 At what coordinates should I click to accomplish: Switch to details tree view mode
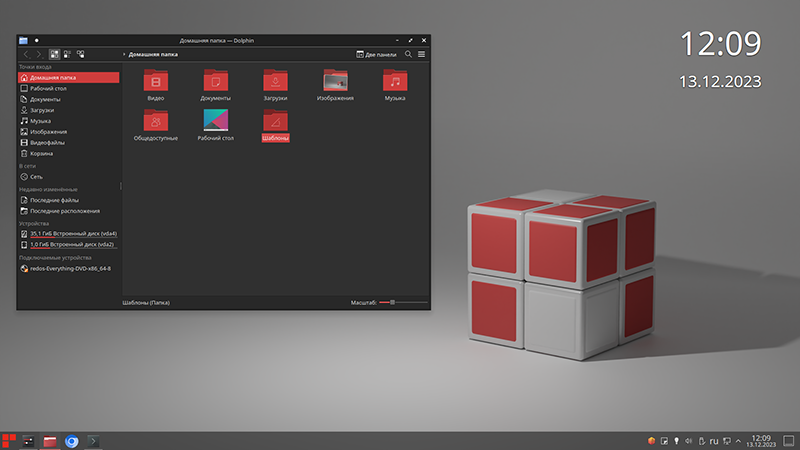80,53
